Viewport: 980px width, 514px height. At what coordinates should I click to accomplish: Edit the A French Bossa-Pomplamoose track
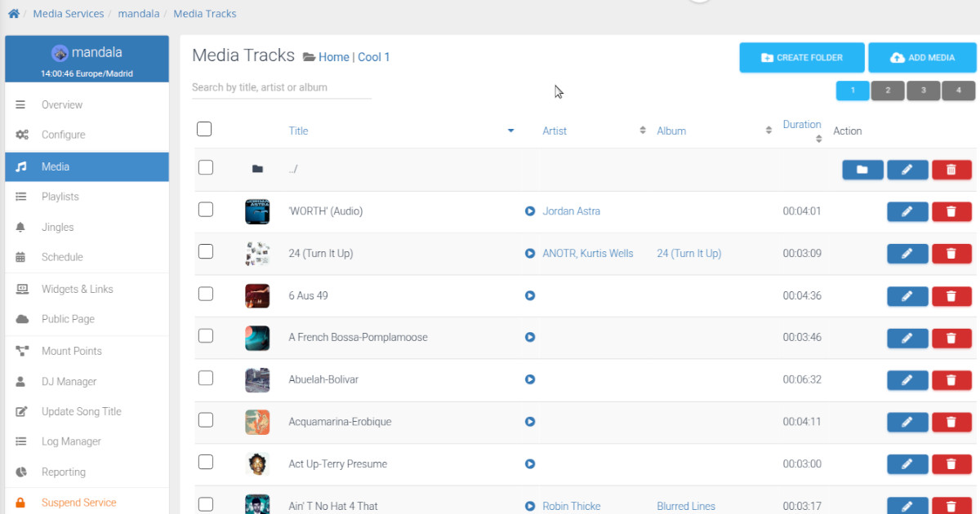(x=907, y=338)
